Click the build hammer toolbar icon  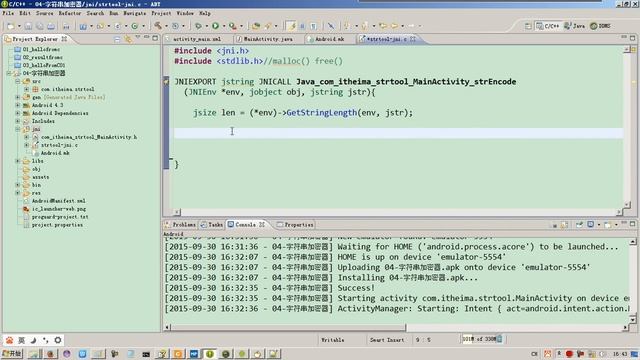click(x=158, y=26)
